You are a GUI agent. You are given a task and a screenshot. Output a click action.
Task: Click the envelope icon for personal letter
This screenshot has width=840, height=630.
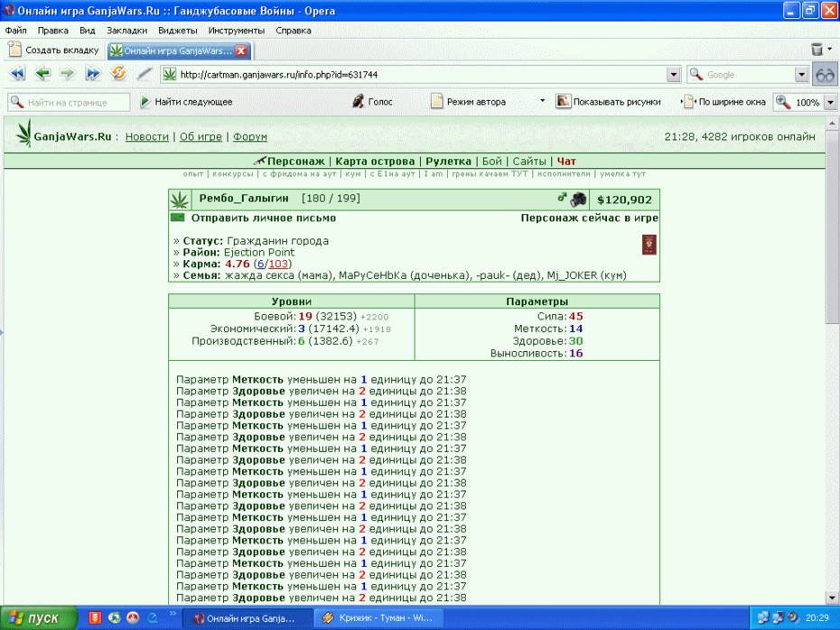177,218
